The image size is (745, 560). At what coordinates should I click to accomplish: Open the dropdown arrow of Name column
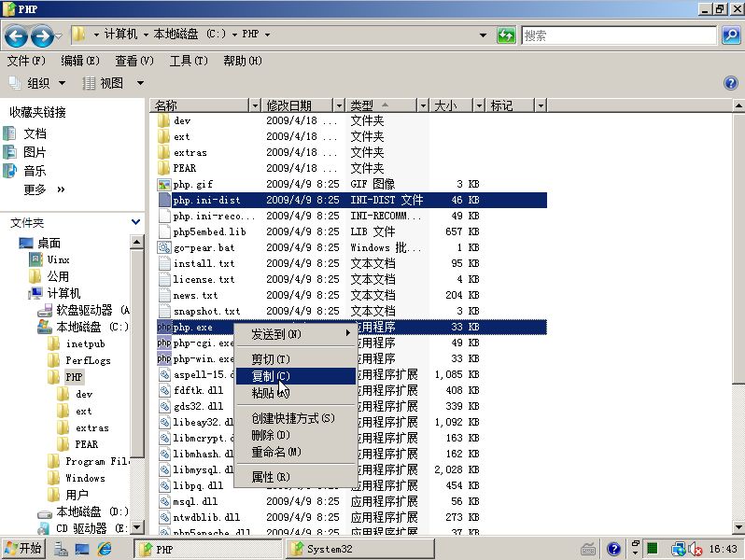click(254, 105)
